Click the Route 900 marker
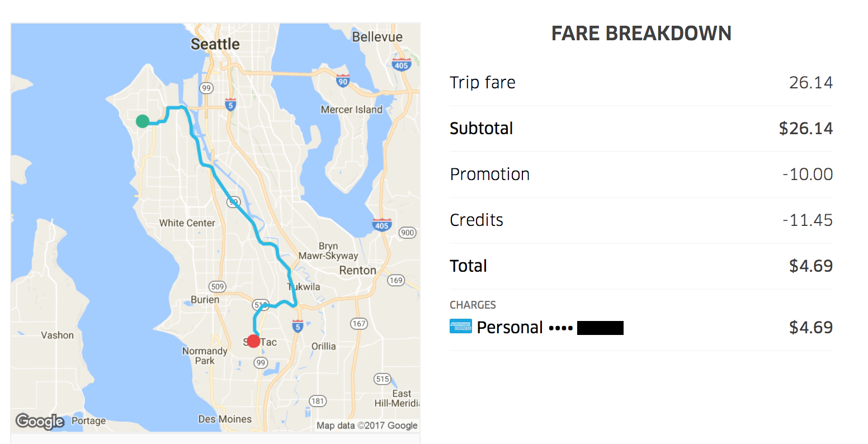 pos(408,233)
